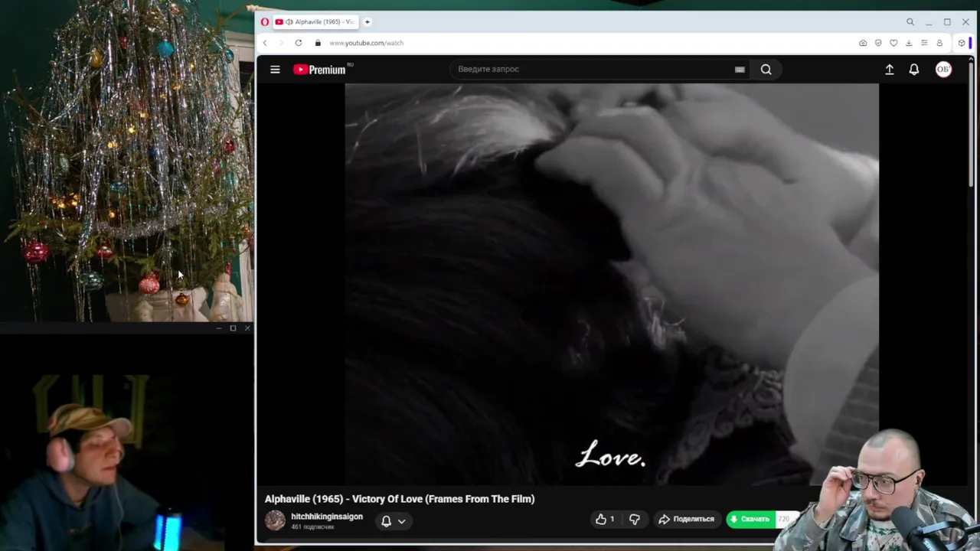
Task: Click the video title Alphaville (1965) - Victory Of Love
Action: point(400,499)
